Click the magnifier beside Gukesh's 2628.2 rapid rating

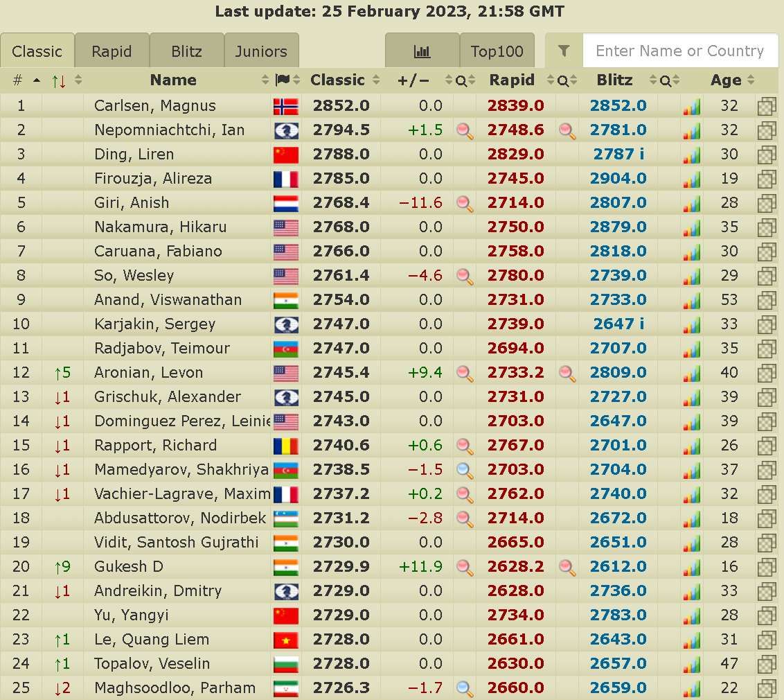pos(567,567)
